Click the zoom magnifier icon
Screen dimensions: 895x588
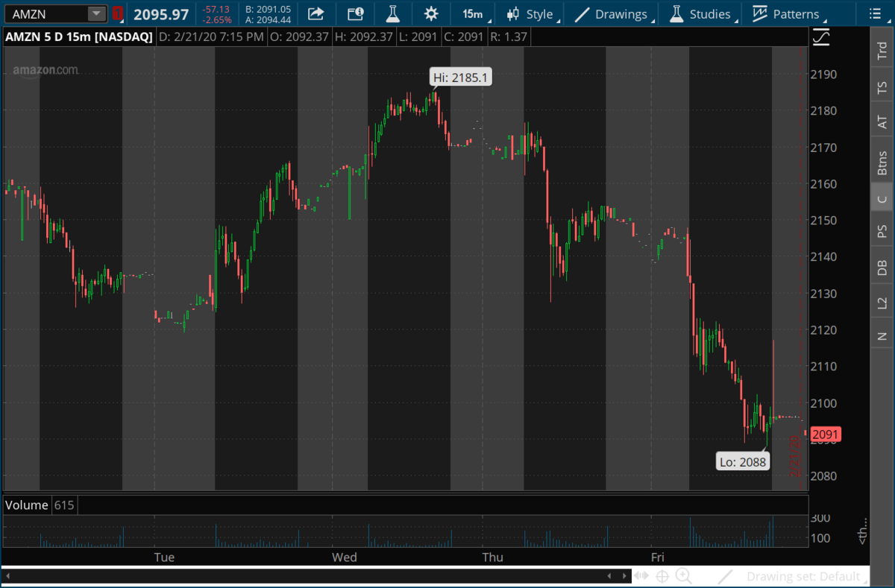[x=684, y=576]
